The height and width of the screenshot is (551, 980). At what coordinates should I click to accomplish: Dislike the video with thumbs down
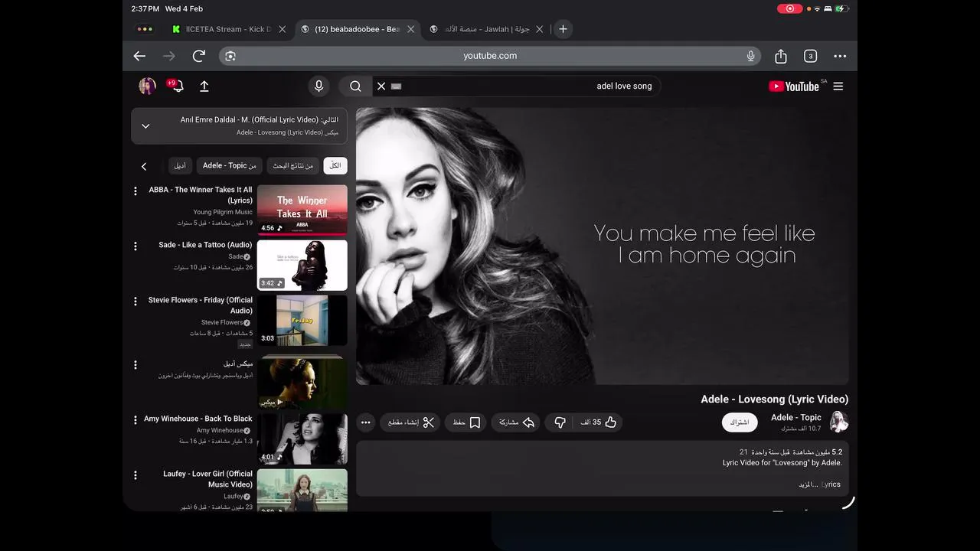[560, 422]
